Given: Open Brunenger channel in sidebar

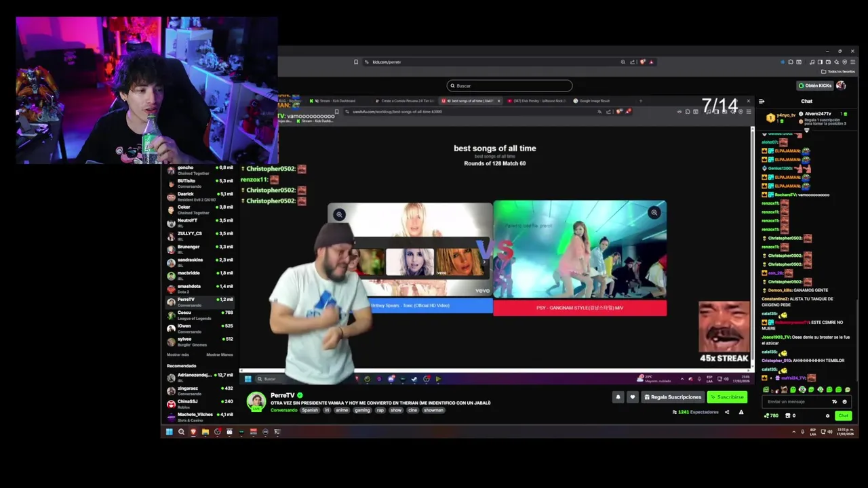Looking at the screenshot, I should pyautogui.click(x=200, y=249).
